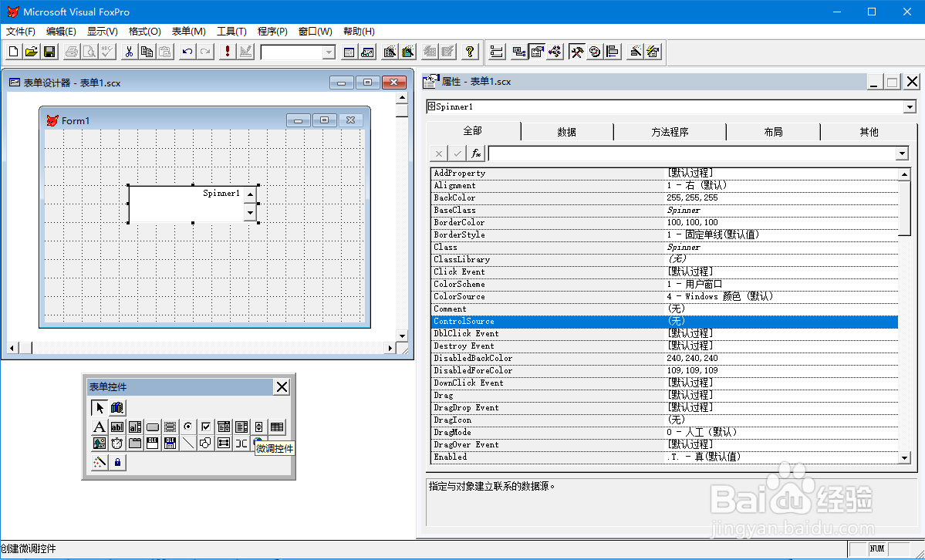Select the separator control tool
This screenshot has width=925, height=560.
coord(241,444)
